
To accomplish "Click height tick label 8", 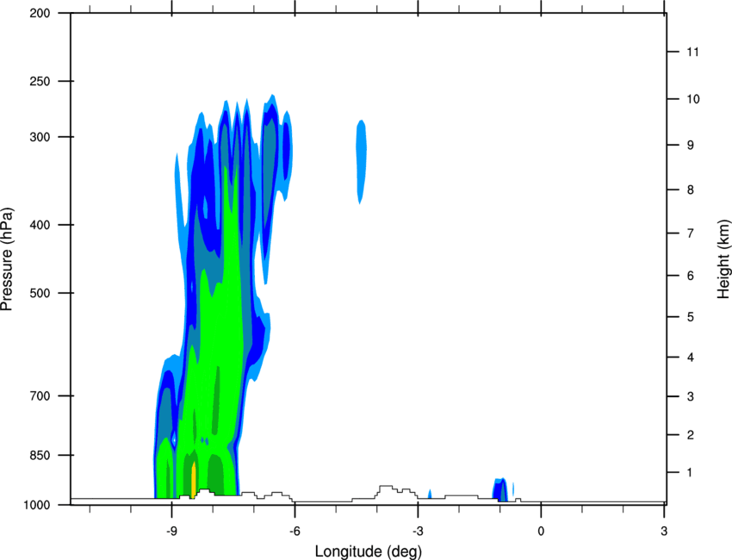I will coord(690,190).
